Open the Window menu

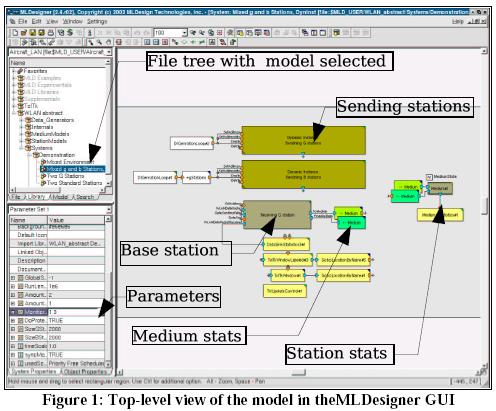[x=72, y=21]
